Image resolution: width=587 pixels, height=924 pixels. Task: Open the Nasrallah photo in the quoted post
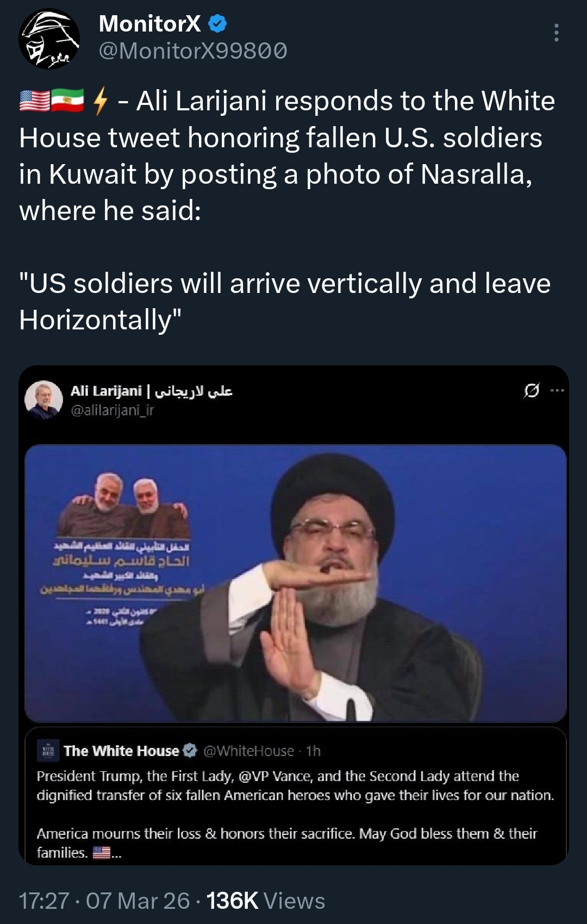pyautogui.click(x=296, y=583)
